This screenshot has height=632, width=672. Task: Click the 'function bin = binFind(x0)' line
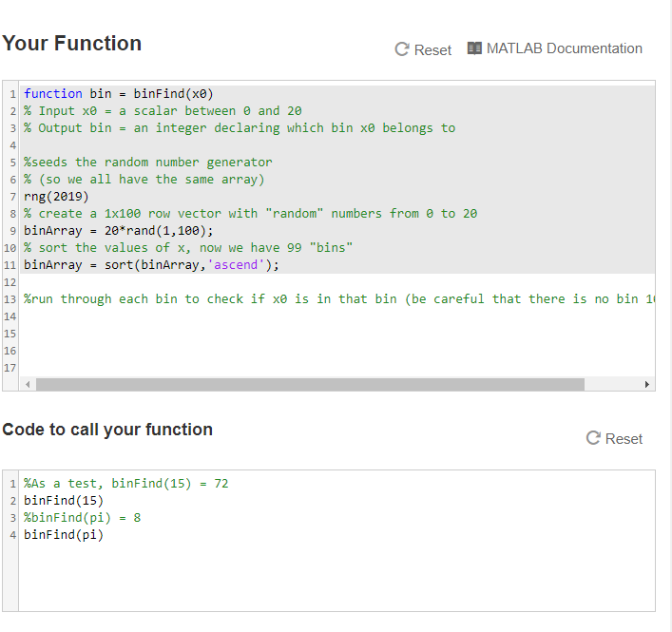coord(118,94)
